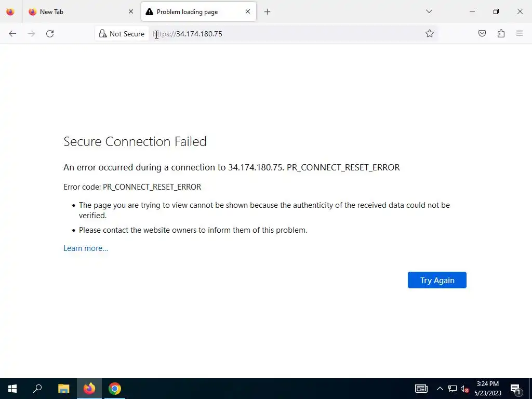Close the New Tab tab
The height and width of the screenshot is (399, 532).
(131, 11)
